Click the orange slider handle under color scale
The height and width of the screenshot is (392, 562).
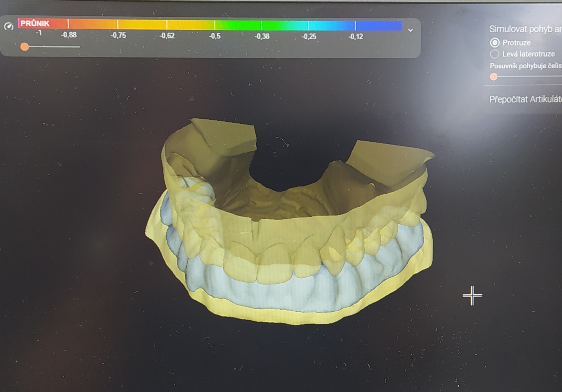click(x=25, y=47)
